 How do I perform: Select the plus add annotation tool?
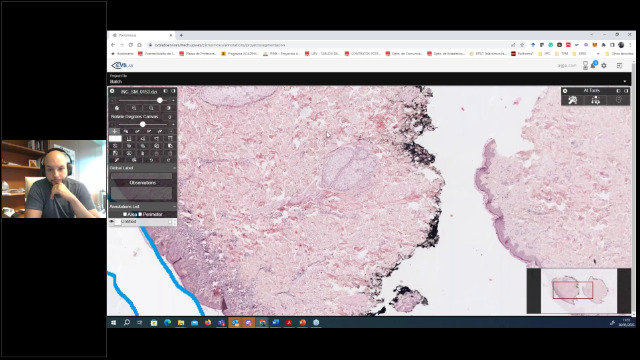[115, 131]
